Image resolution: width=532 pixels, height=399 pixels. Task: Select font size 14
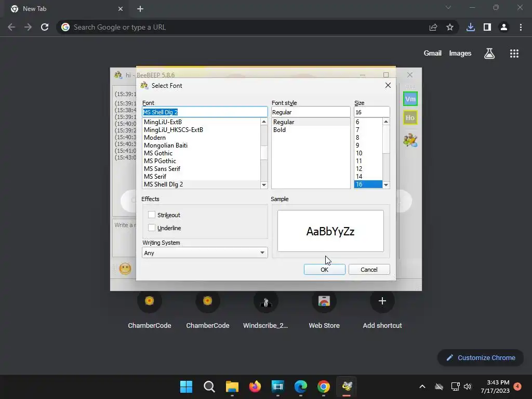[368, 177]
